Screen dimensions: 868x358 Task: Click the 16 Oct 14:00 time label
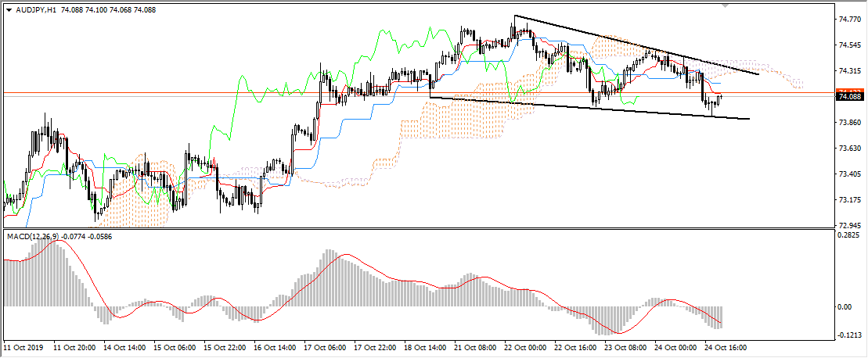275,348
